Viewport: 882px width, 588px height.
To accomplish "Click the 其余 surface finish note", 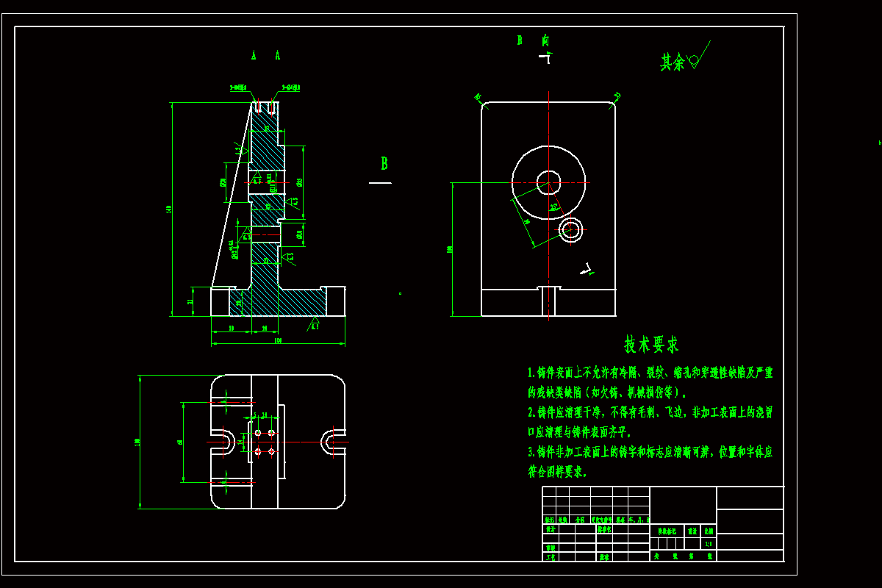I will [673, 62].
